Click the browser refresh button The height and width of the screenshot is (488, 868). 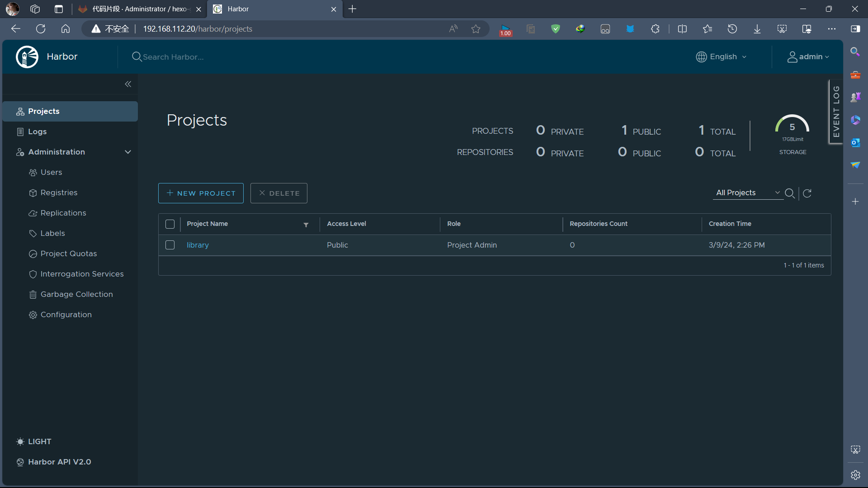point(41,29)
